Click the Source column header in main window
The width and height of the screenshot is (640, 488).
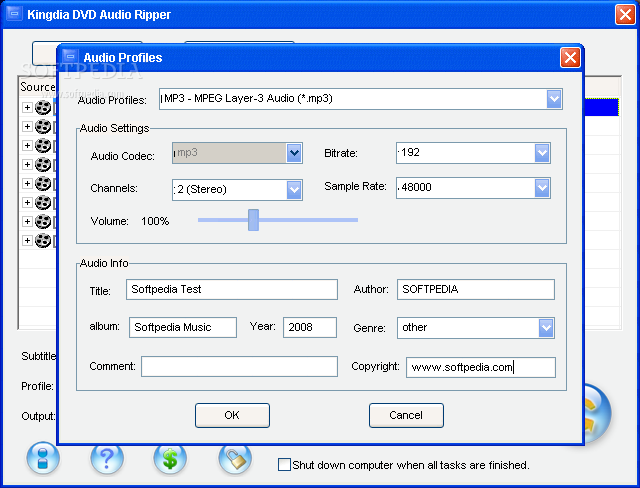tap(38, 87)
